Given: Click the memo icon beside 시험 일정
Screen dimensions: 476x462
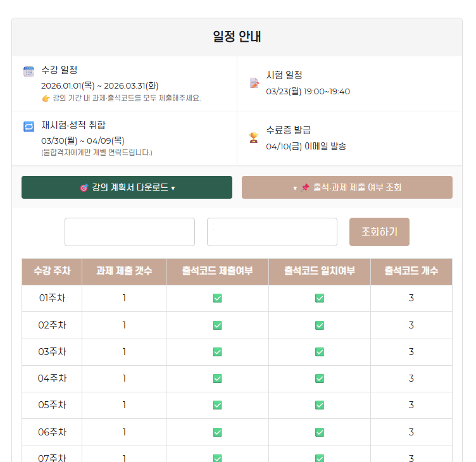Looking at the screenshot, I should tap(254, 83).
